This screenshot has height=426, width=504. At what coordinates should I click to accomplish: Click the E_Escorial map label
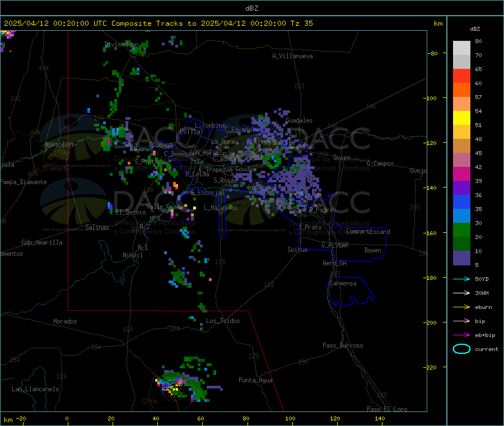(x=208, y=193)
